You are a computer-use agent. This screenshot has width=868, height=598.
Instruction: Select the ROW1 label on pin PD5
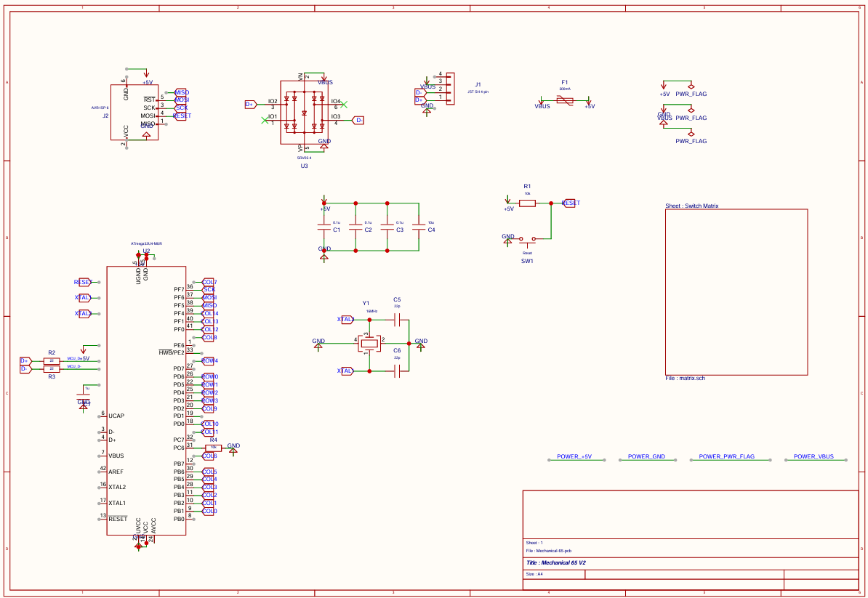(209, 384)
